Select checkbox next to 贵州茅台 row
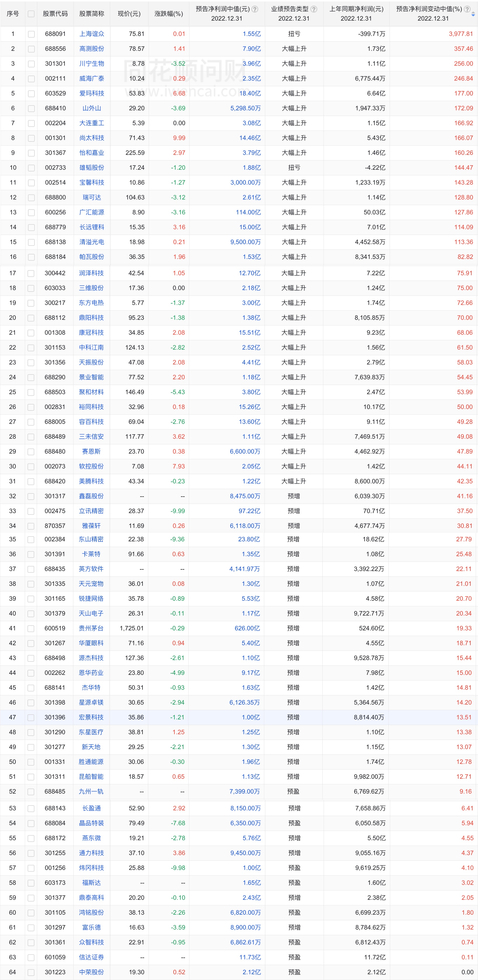This screenshot has height=980, width=478. pyautogui.click(x=31, y=629)
